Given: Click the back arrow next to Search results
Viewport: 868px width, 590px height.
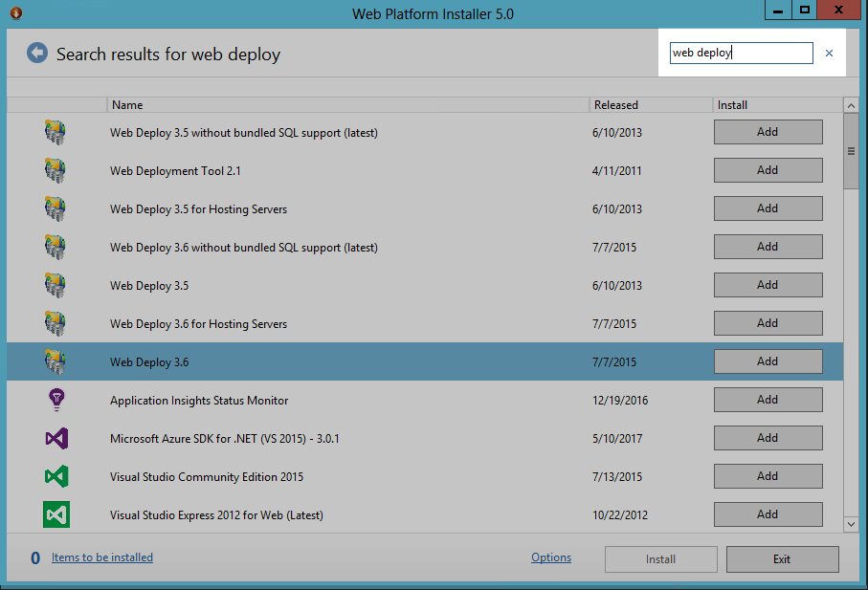Looking at the screenshot, I should (37, 54).
